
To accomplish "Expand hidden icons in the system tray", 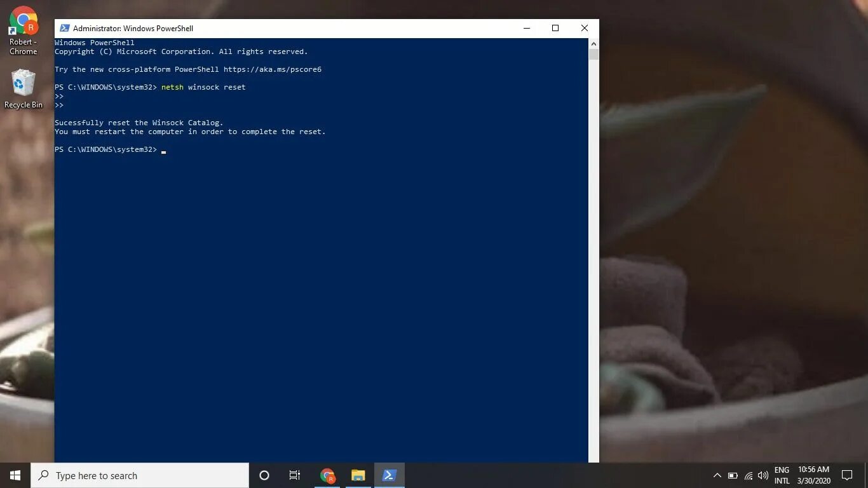I will [717, 475].
